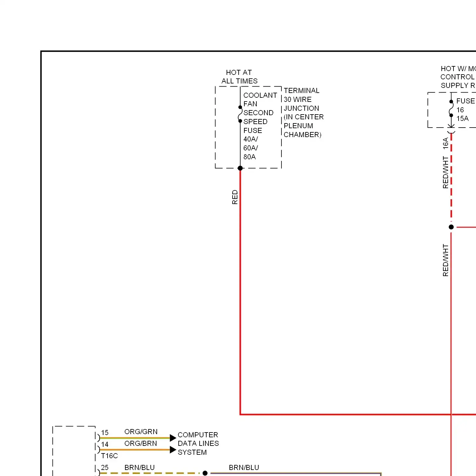Click the upper RED/WHT dashed wire label

pos(446,172)
